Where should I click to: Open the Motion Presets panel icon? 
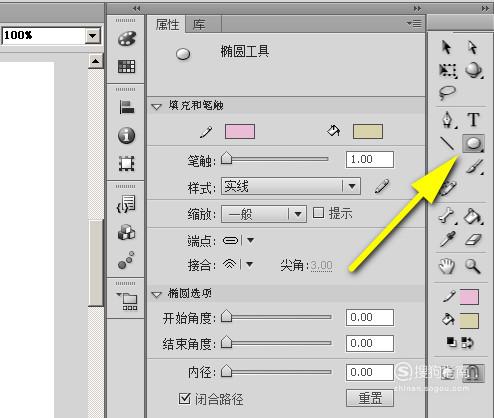tap(126, 260)
